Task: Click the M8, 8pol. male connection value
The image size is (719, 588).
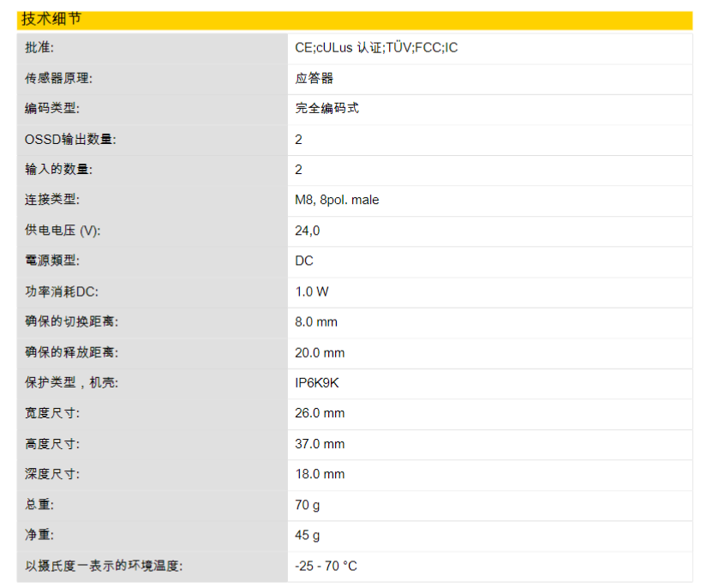Action: coord(337,200)
